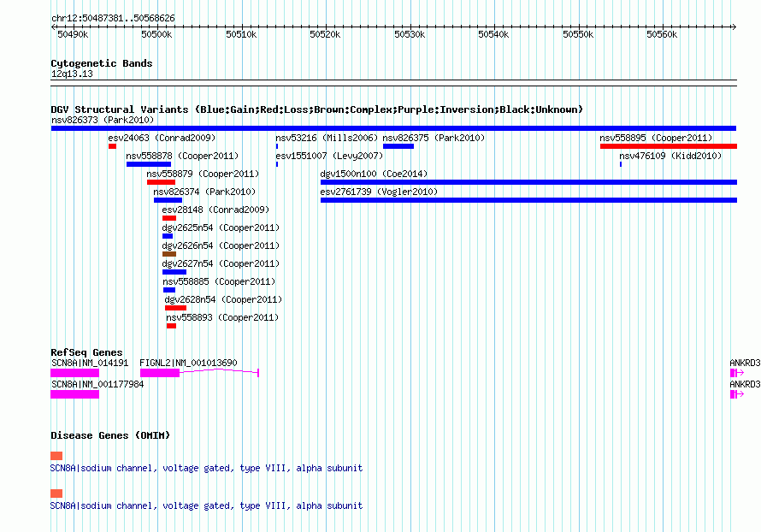Click the blue dgv2625n54 gain bar
Image resolution: width=761 pixels, height=532 pixels.
tap(168, 236)
